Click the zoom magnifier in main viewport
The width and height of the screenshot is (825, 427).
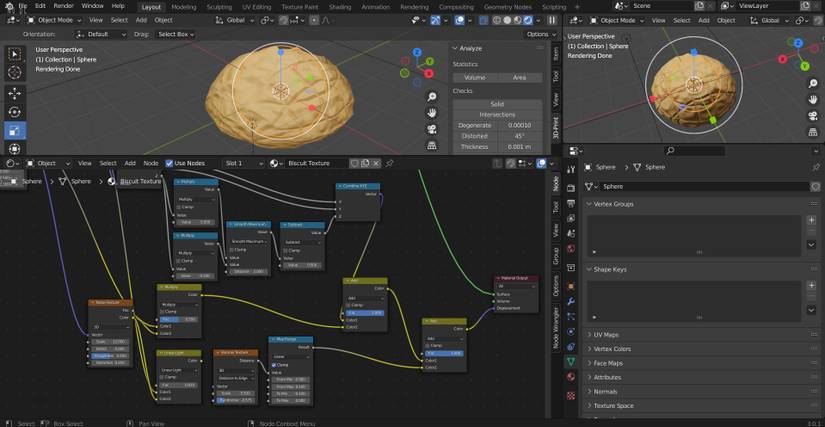432,97
